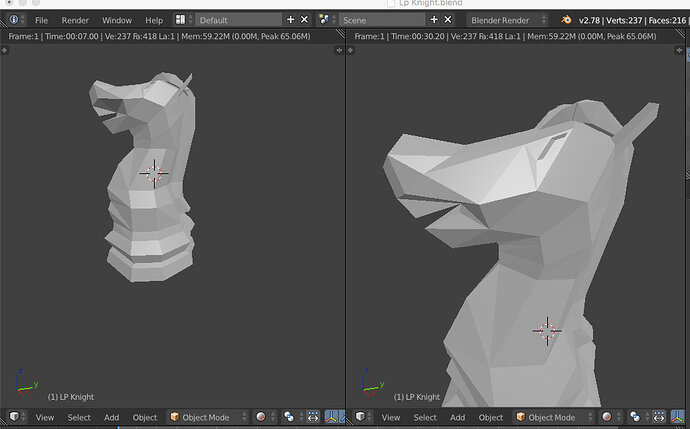Open the View menu in left viewport
Screen dimensions: 690x429
45,417
